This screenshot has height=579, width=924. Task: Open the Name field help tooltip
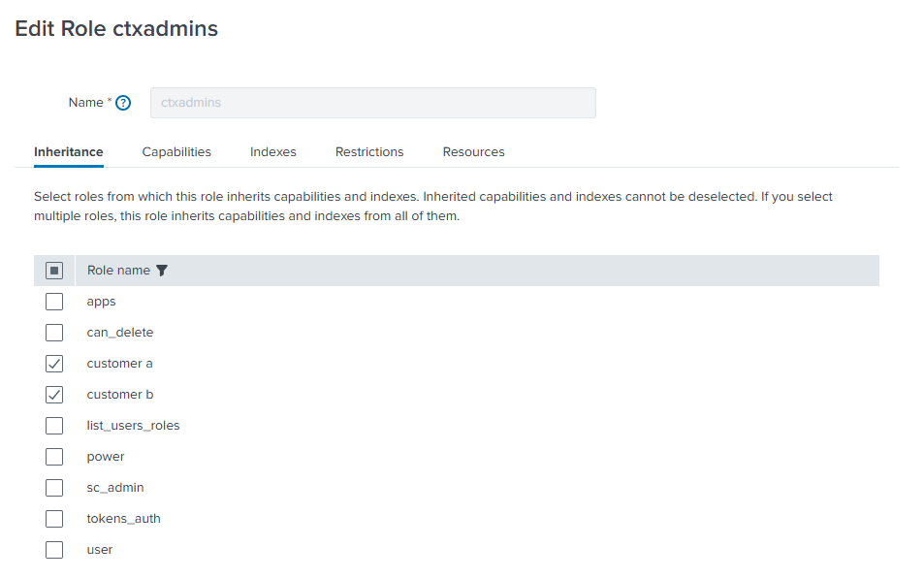coord(122,102)
